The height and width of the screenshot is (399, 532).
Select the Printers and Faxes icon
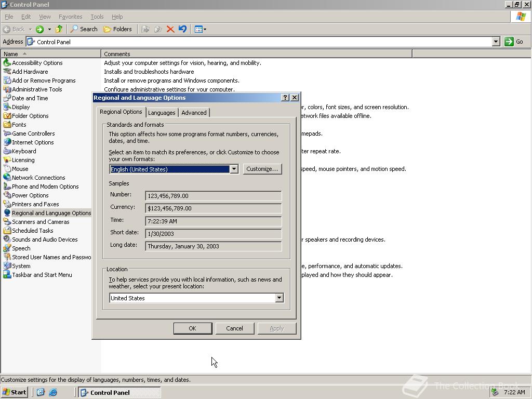7,204
